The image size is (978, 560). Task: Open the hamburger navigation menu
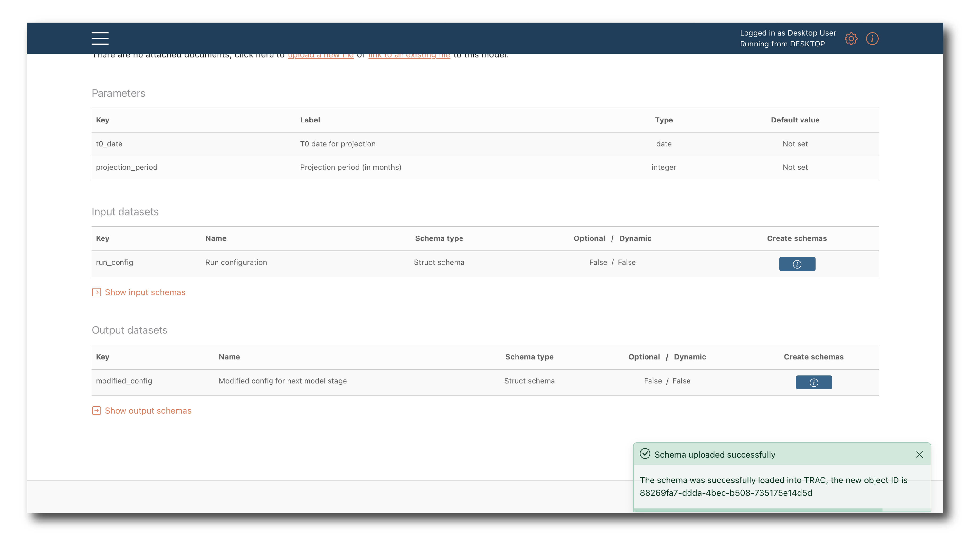[100, 38]
